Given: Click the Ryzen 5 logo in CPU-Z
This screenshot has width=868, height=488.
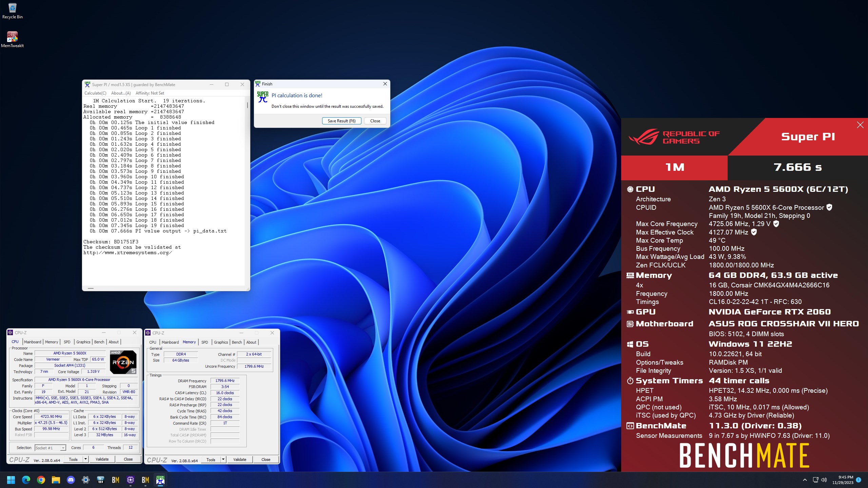Looking at the screenshot, I should pyautogui.click(x=123, y=362).
